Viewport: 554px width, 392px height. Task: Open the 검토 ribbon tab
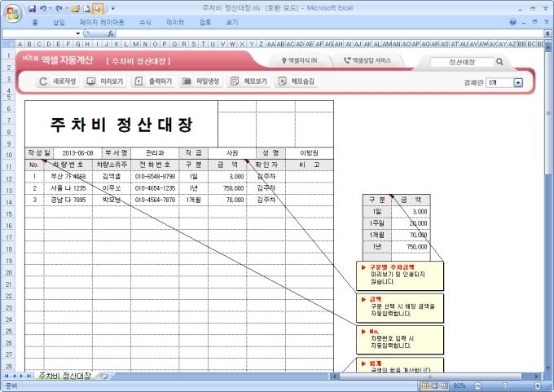coord(205,22)
